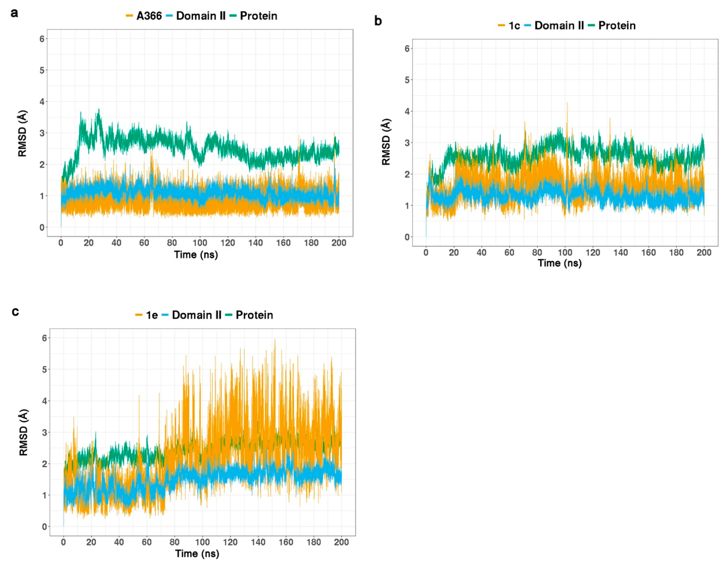This screenshot has height=566, width=728.
Task: Click the orange A366 legend swatch
Action: (x=129, y=16)
